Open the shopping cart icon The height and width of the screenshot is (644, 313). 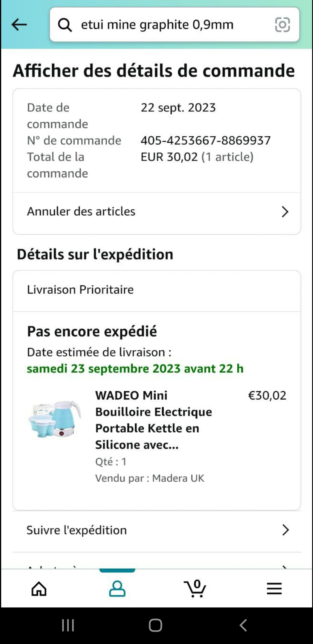coord(195,589)
